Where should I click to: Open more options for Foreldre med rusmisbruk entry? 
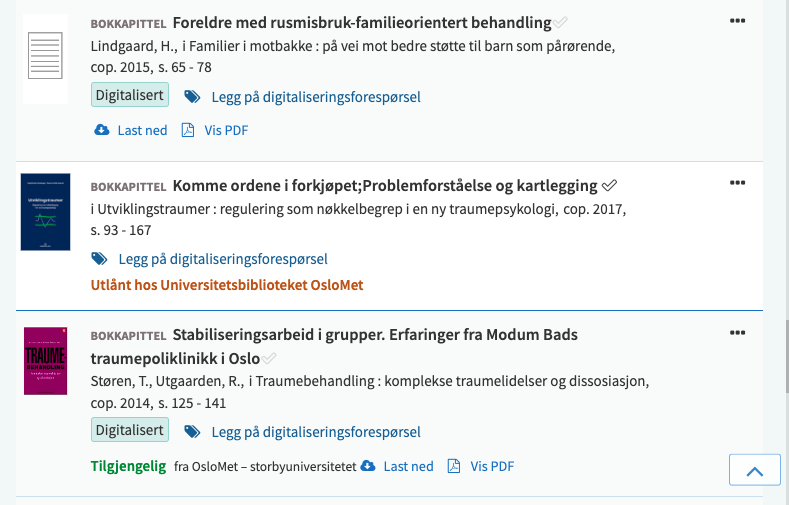[x=738, y=21]
